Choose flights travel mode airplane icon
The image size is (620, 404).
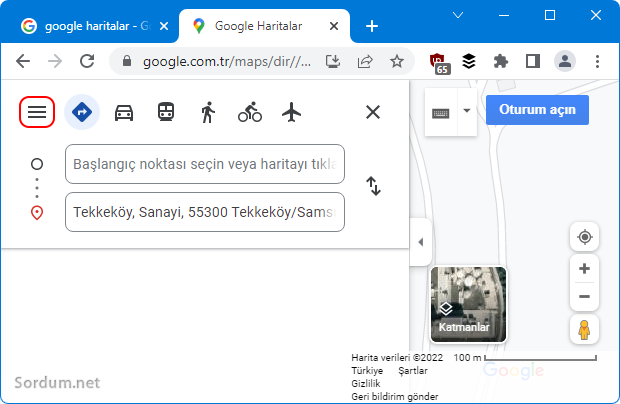click(291, 112)
